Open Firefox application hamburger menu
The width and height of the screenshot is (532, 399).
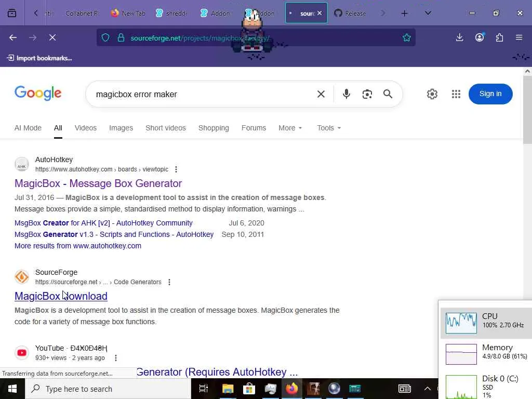tap(519, 37)
